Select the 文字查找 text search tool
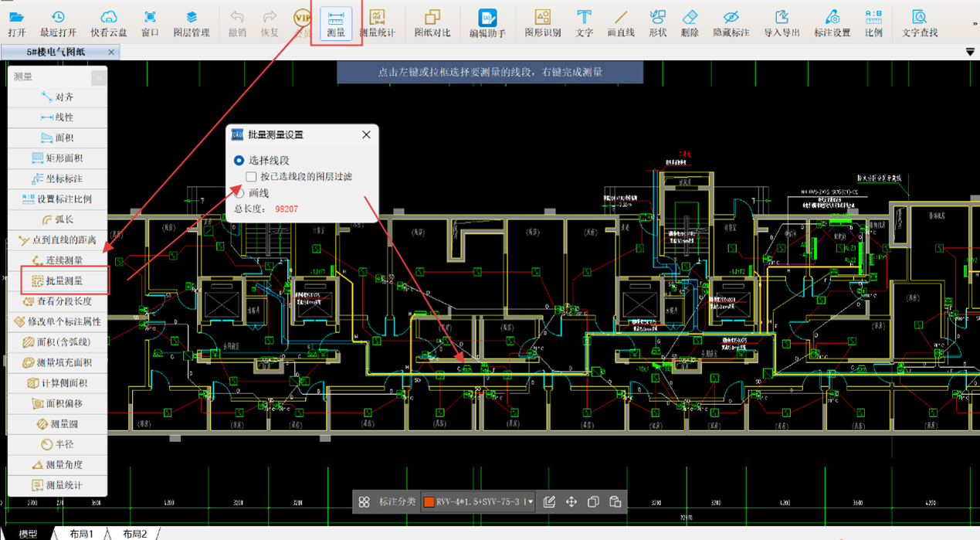 [919, 23]
